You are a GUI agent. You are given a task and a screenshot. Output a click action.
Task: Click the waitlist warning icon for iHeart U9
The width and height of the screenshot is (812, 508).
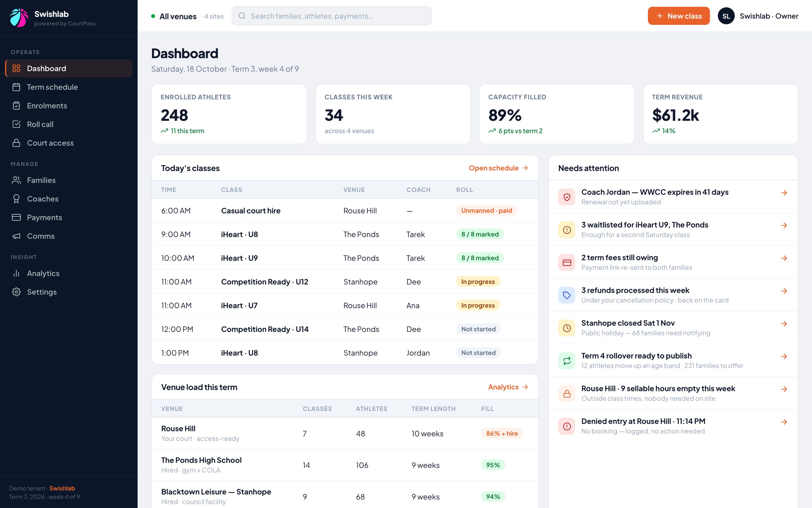click(x=567, y=230)
